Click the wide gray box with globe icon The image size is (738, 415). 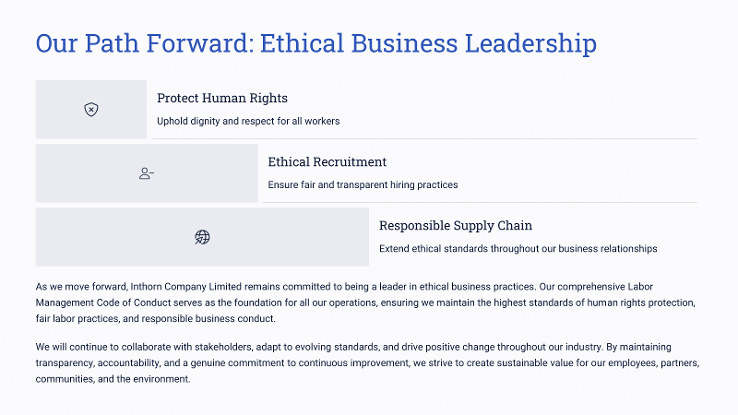coord(202,237)
